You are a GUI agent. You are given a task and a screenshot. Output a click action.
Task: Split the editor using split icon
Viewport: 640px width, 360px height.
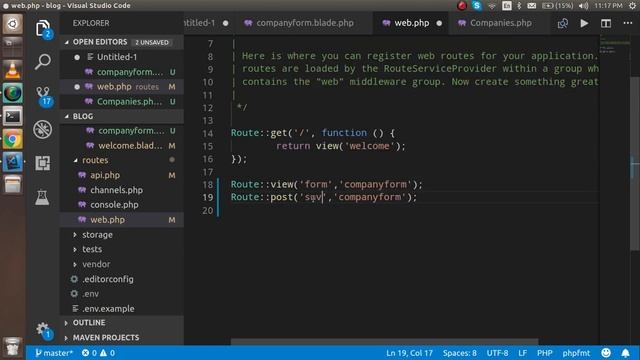coord(606,23)
